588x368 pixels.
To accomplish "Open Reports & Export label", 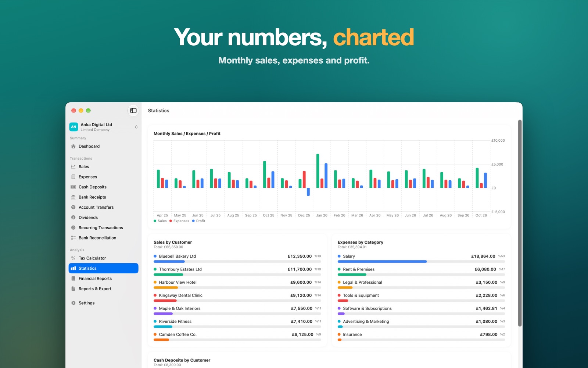I will pyautogui.click(x=95, y=289).
